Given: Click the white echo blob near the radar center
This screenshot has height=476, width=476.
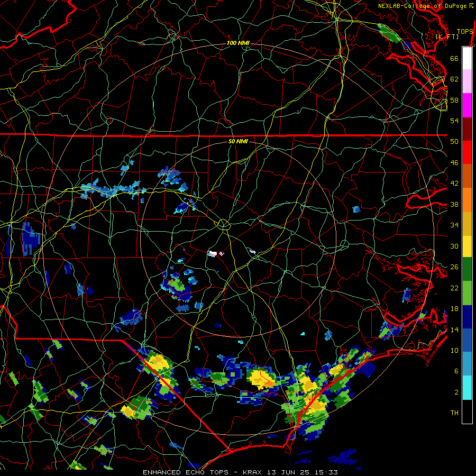Looking at the screenshot, I should coord(212,253).
